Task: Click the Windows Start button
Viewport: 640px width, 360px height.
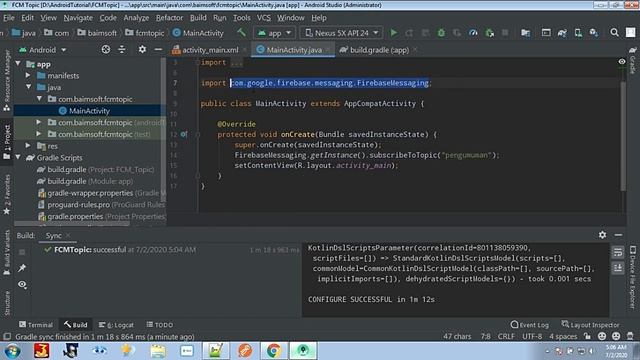Action: click(x=13, y=351)
